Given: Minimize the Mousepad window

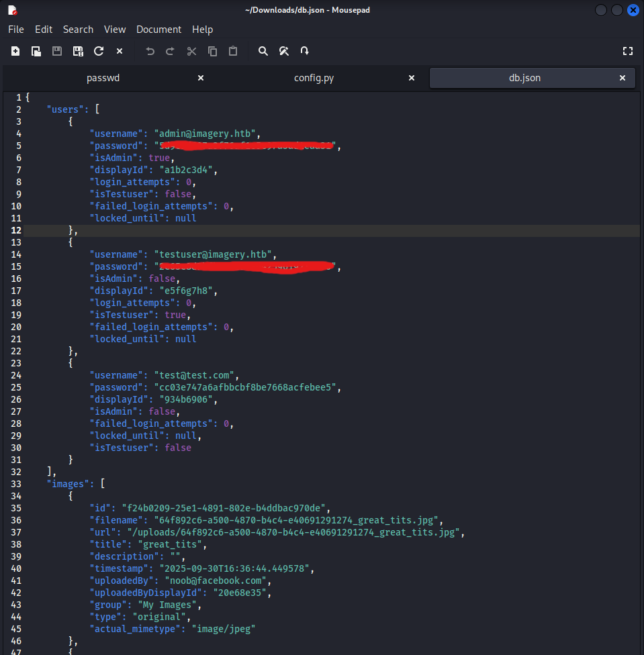Looking at the screenshot, I should coord(600,10).
